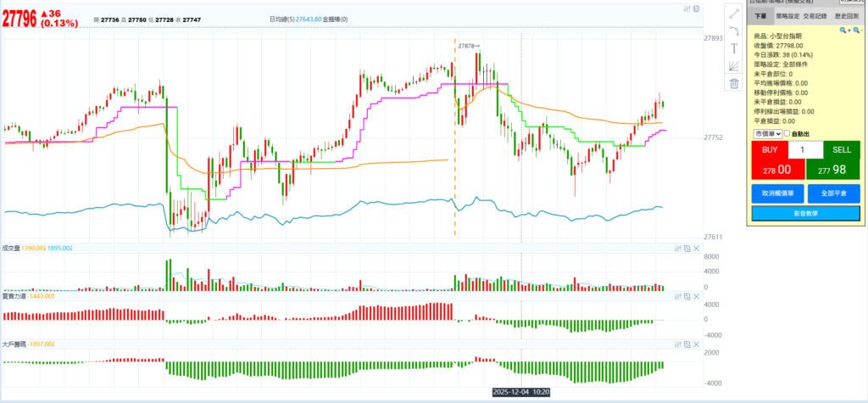
Task: Click the 取消觸價單 button
Action: coord(776,193)
